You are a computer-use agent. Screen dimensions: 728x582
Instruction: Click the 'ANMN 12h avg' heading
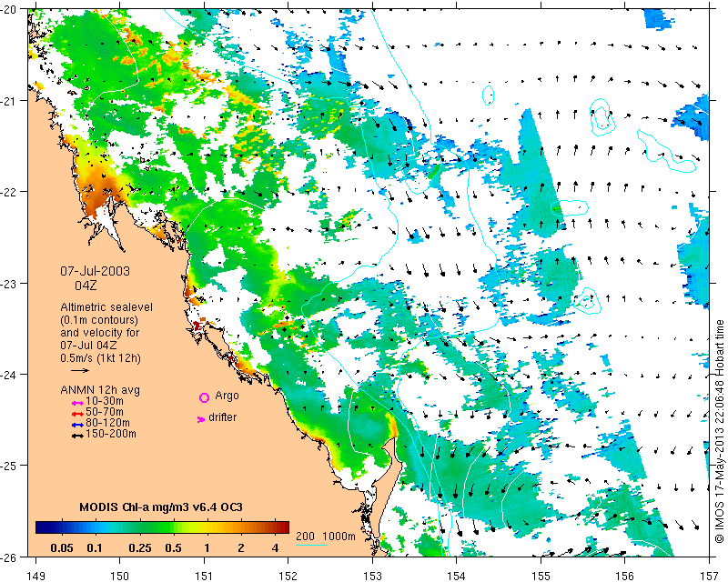coord(100,390)
